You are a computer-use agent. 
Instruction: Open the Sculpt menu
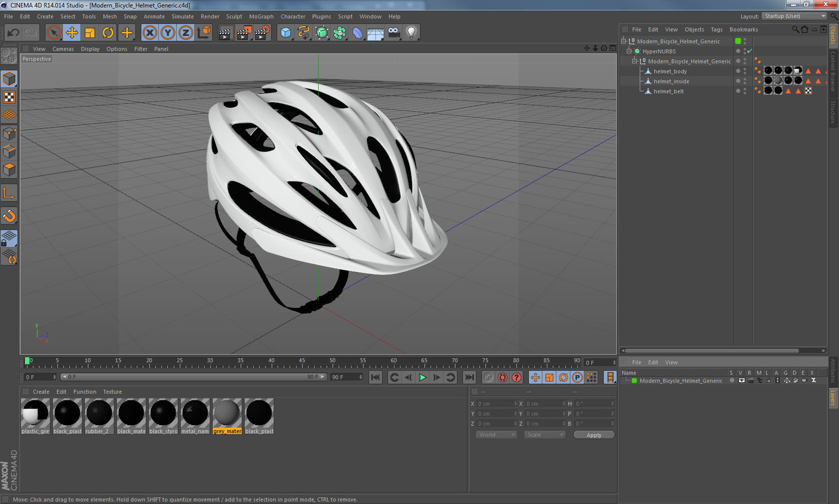coord(234,16)
